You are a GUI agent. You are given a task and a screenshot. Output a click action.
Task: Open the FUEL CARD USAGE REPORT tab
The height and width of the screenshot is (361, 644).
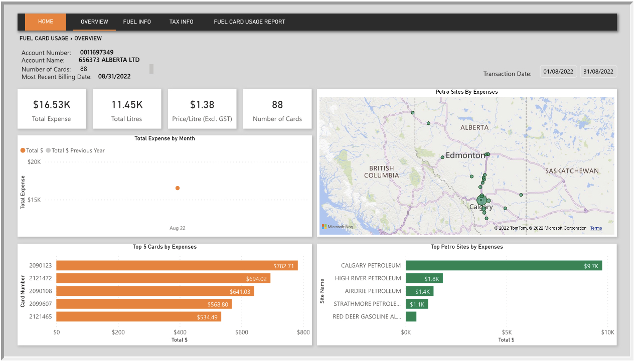point(249,22)
